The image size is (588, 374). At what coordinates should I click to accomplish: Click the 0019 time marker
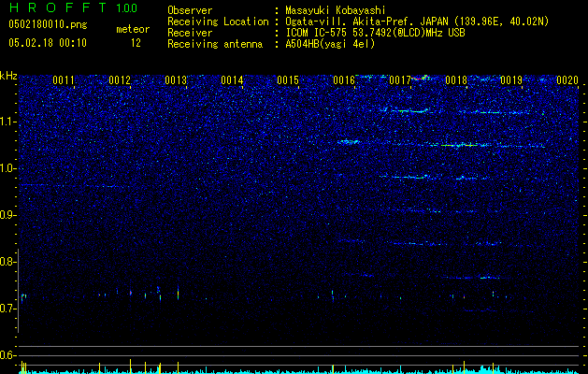511,80
